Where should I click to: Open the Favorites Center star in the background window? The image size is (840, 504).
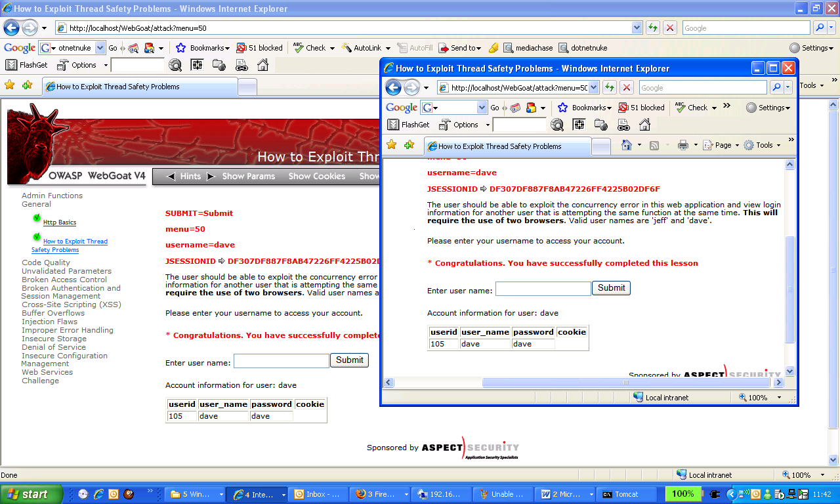10,85
